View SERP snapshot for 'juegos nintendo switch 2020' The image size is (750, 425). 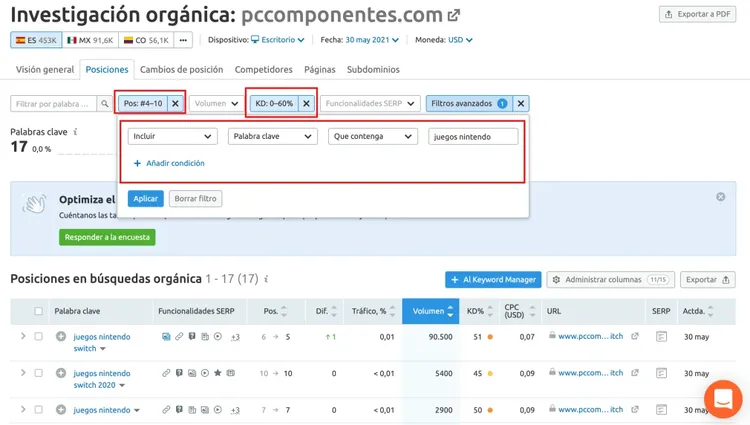tap(661, 373)
